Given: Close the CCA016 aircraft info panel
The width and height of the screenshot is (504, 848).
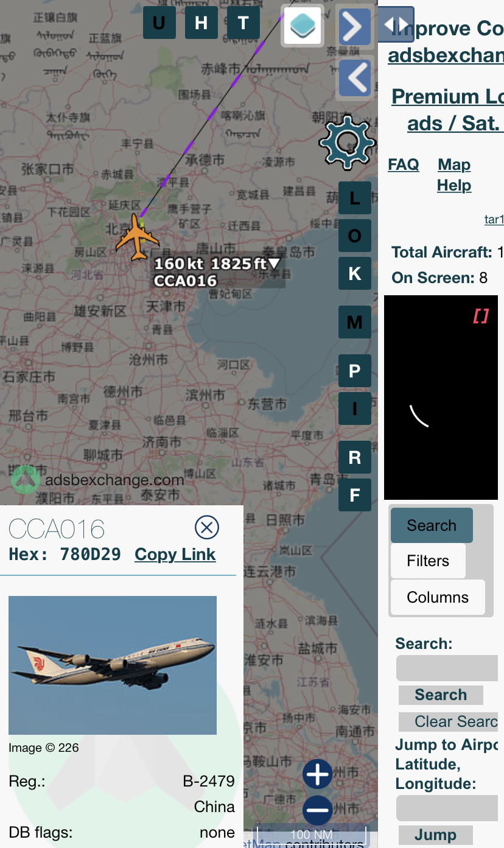Looking at the screenshot, I should (x=207, y=527).
